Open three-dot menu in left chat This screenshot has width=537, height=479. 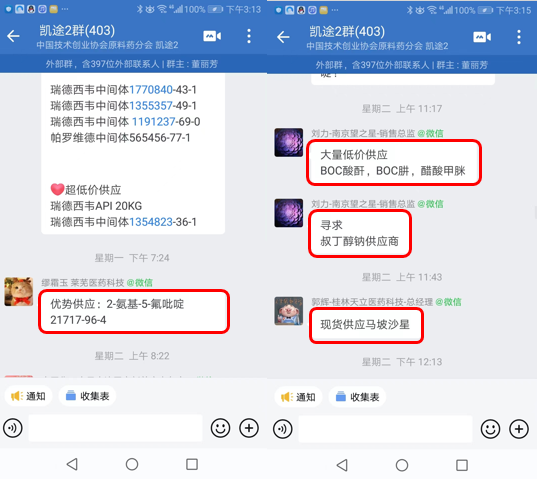[x=249, y=36]
